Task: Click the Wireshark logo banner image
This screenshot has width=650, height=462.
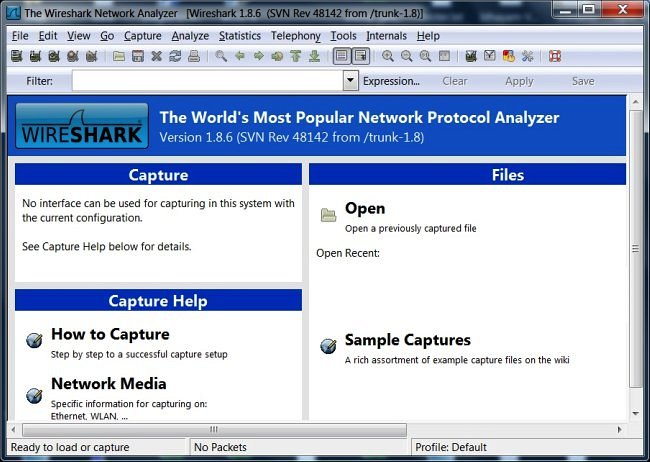Action: pyautogui.click(x=82, y=126)
